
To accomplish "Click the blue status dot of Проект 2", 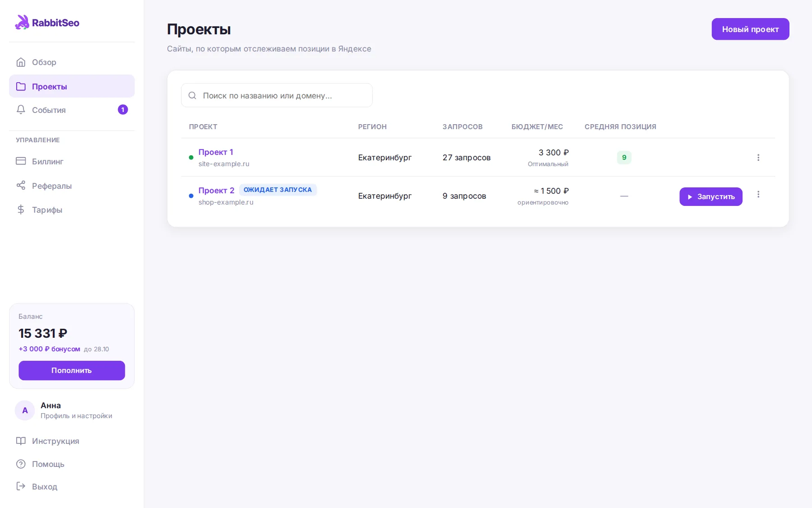I will tap(191, 196).
